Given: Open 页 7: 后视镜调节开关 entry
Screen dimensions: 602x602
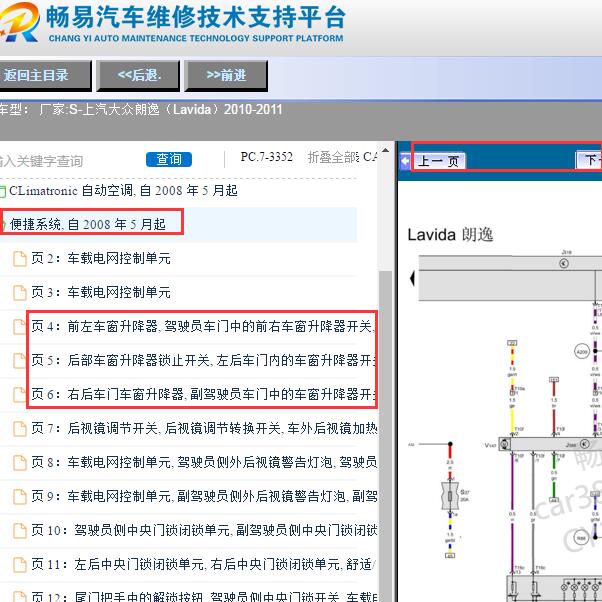Looking at the screenshot, I should (203, 428).
